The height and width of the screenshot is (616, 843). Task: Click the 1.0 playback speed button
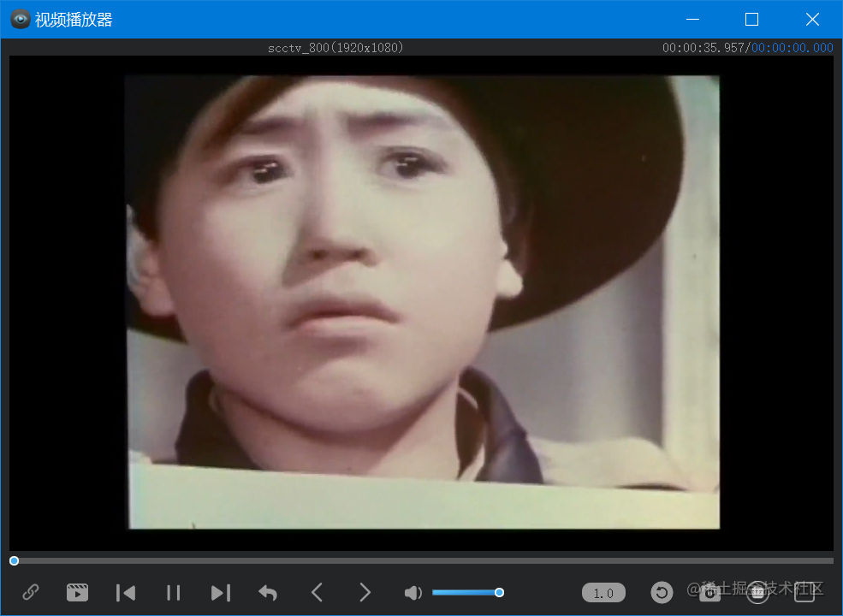(x=603, y=593)
